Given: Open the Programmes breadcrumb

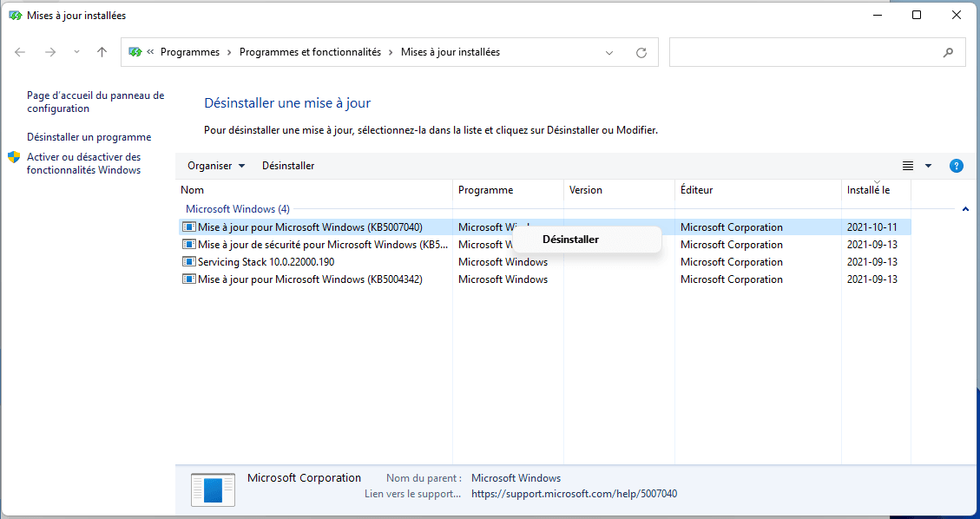Looking at the screenshot, I should coord(190,52).
